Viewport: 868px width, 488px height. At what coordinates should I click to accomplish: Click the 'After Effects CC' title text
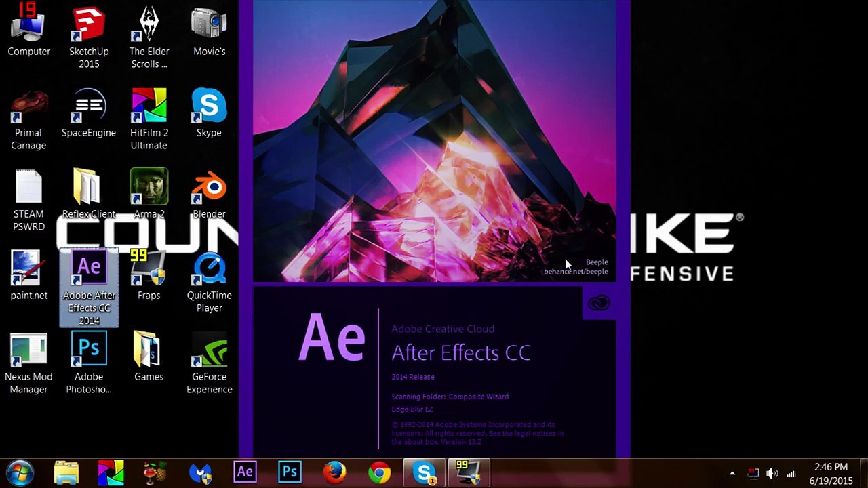tap(461, 353)
